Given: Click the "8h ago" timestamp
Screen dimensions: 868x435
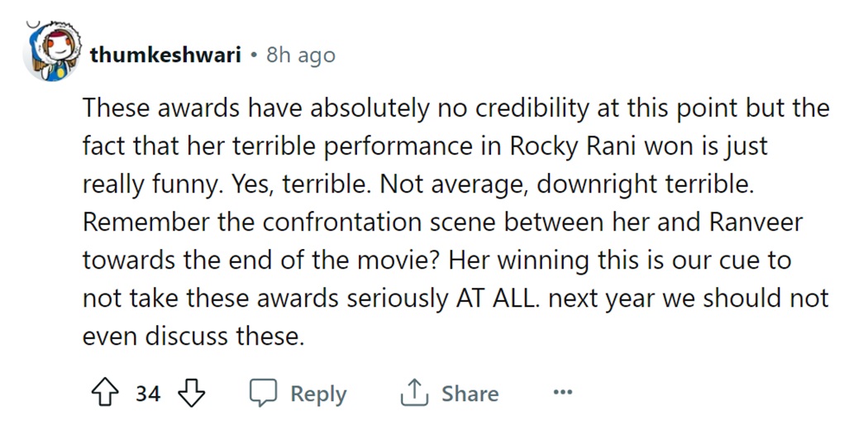Looking at the screenshot, I should point(301,55).
